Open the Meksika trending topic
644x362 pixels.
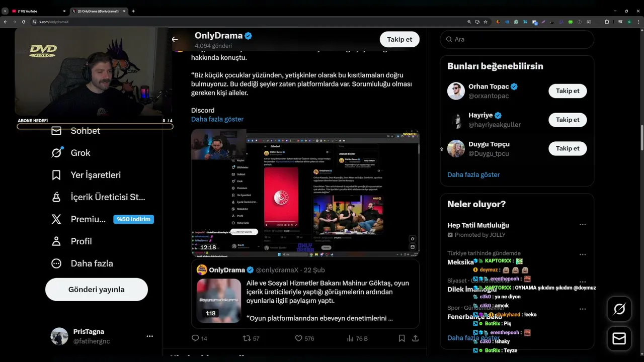click(460, 262)
